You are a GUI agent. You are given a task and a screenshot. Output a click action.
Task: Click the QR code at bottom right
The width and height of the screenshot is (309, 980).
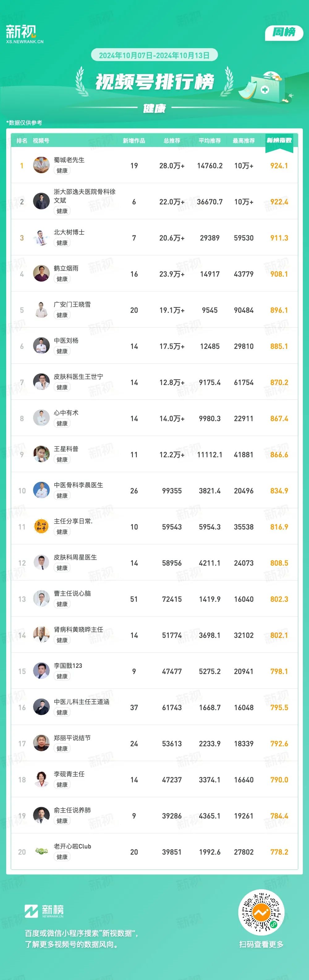pyautogui.click(x=261, y=912)
